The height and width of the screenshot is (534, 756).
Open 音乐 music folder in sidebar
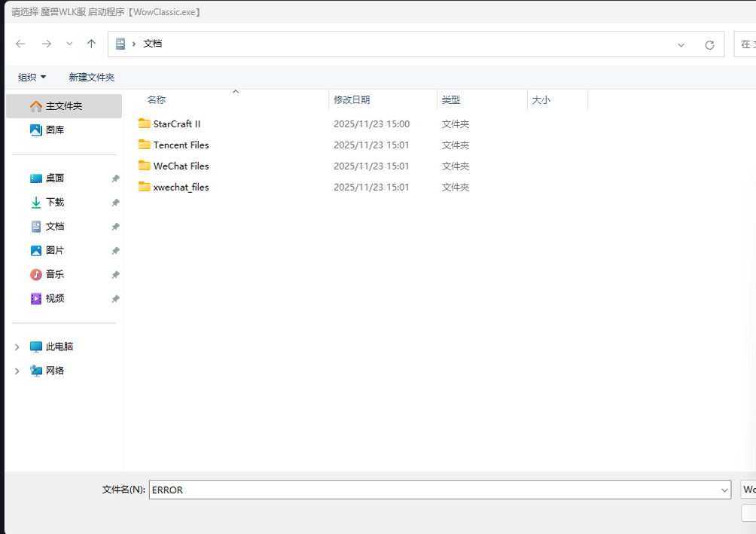pos(55,274)
